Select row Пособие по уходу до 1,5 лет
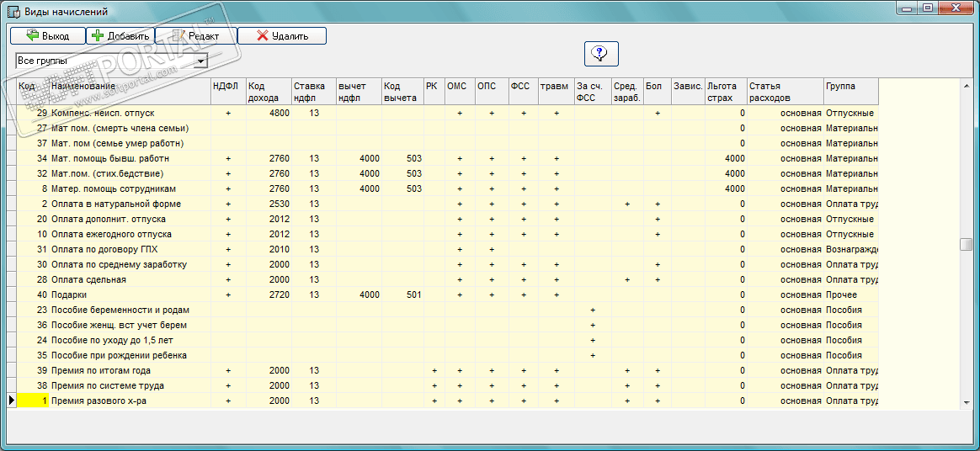 coord(447,340)
